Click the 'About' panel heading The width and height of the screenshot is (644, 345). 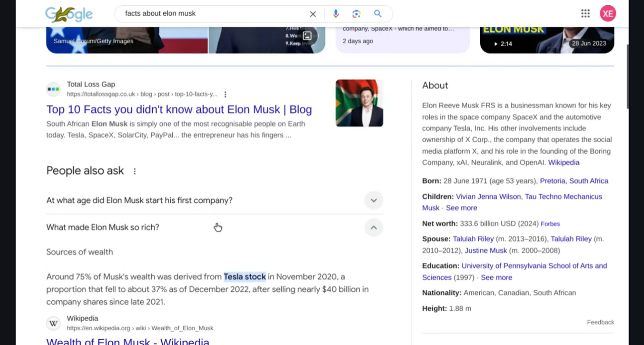click(x=435, y=85)
